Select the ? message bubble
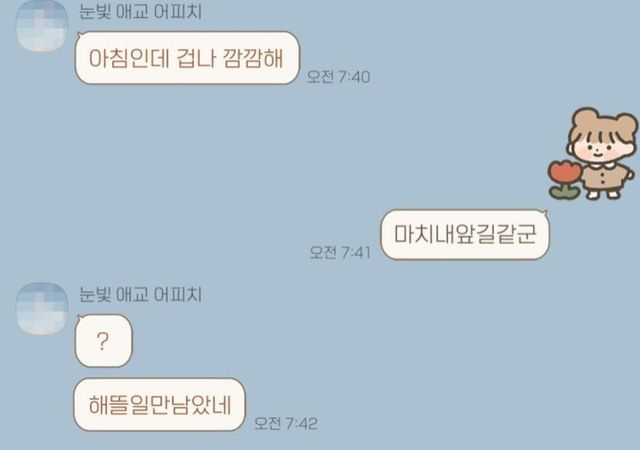Screen dimensions: 640x450 pos(104,341)
